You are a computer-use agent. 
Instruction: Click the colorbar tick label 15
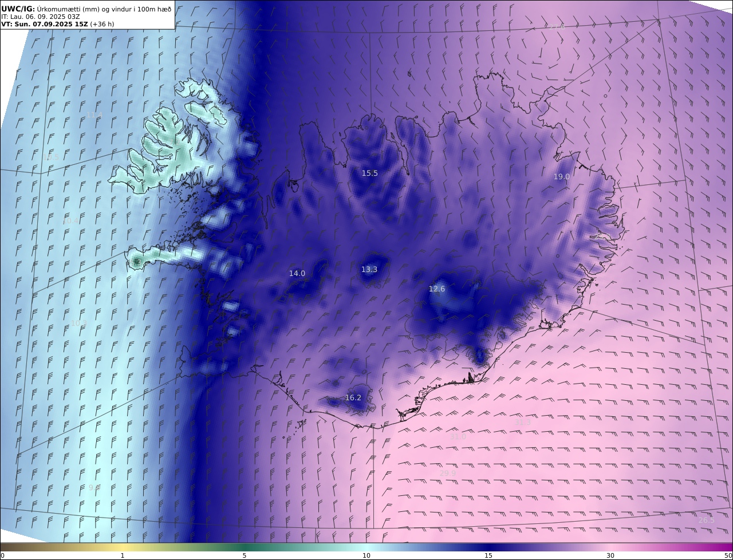[x=488, y=555]
